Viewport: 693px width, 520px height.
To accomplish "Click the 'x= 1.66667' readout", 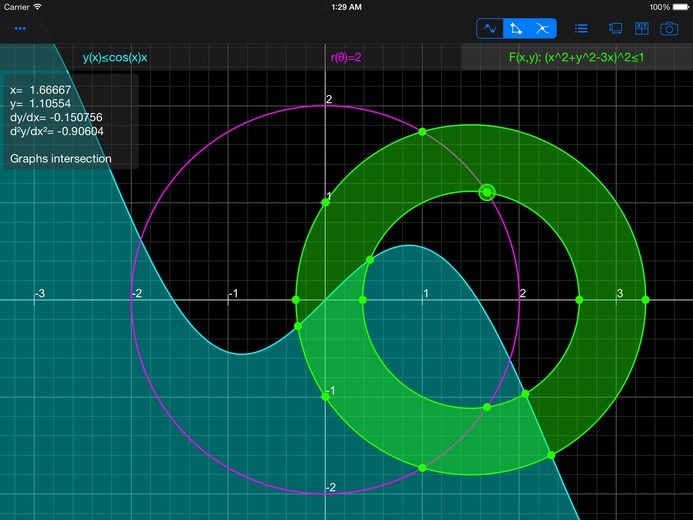I will 41,90.
